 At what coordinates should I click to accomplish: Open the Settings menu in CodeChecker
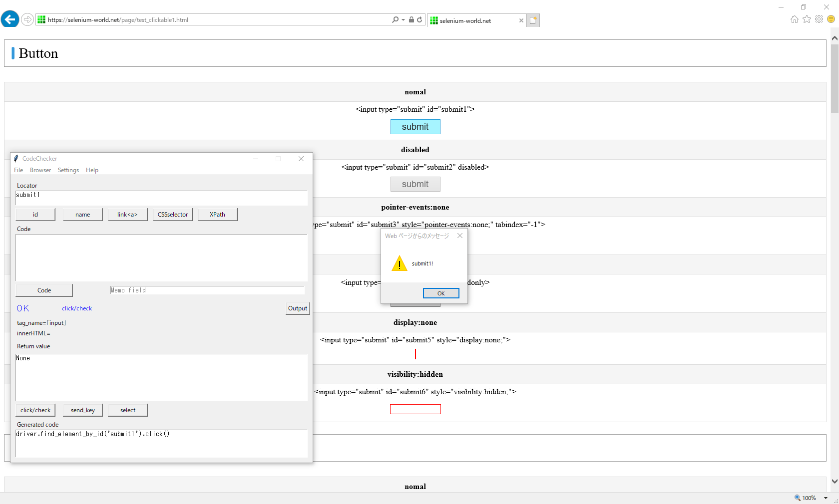click(x=68, y=170)
